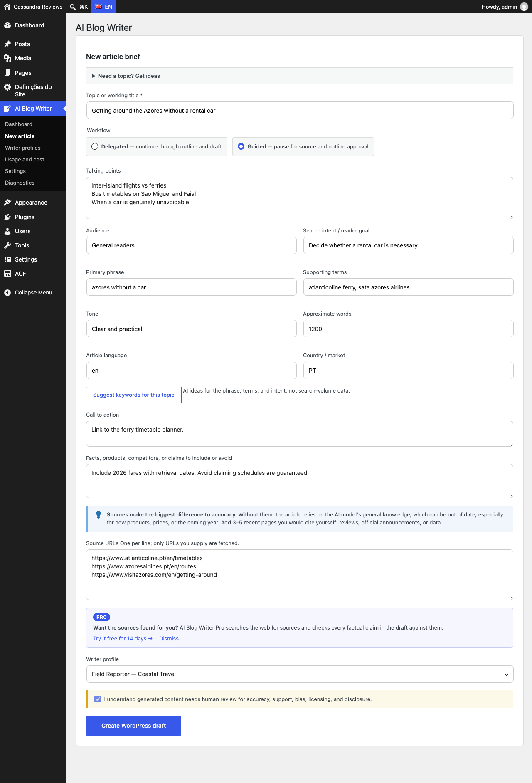Click the ACF grid icon
The image size is (532, 783).
(x=7, y=274)
